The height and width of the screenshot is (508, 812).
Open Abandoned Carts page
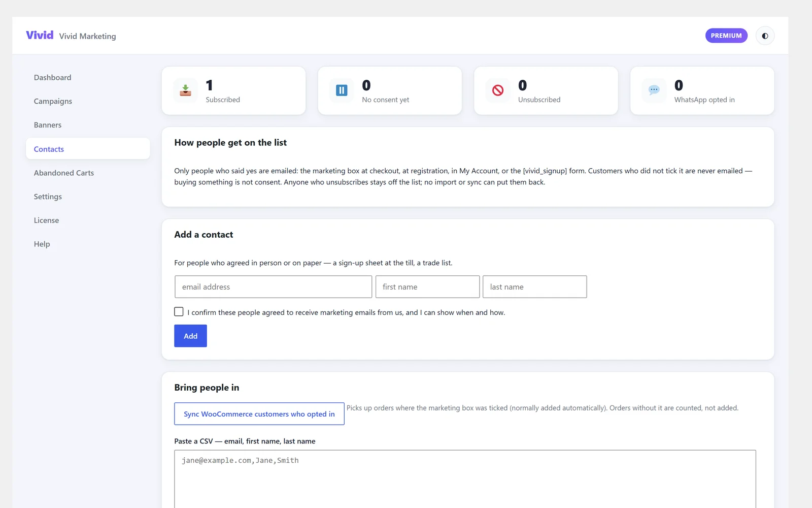[88, 173]
